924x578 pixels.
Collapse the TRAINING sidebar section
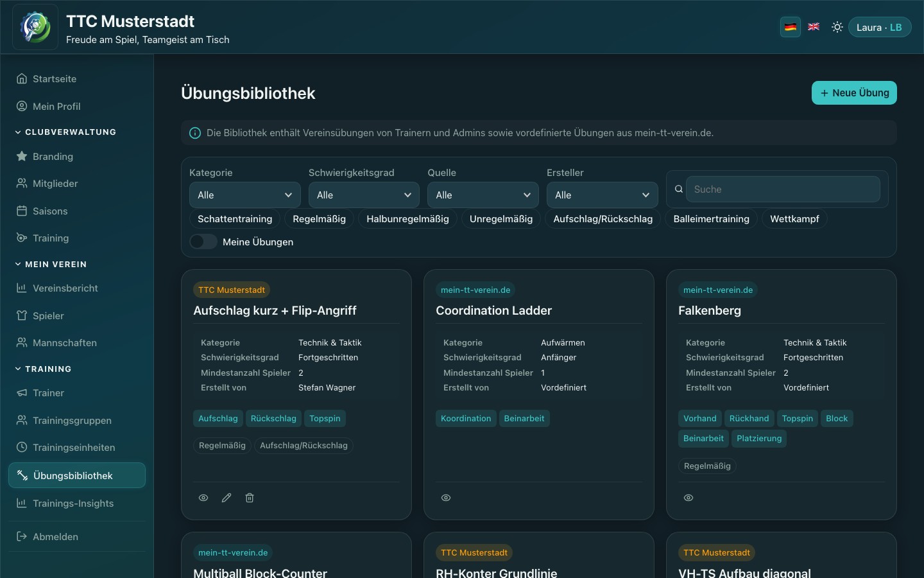coord(43,369)
